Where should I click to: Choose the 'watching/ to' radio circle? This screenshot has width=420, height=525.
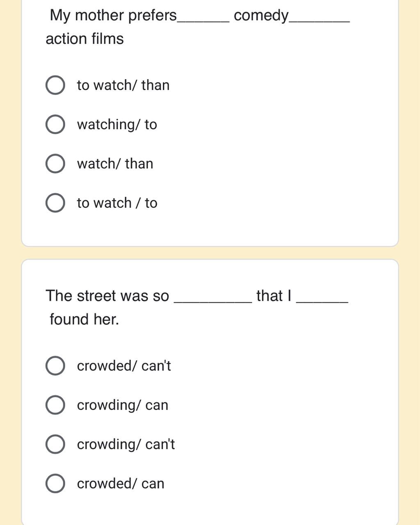pyautogui.click(x=55, y=125)
